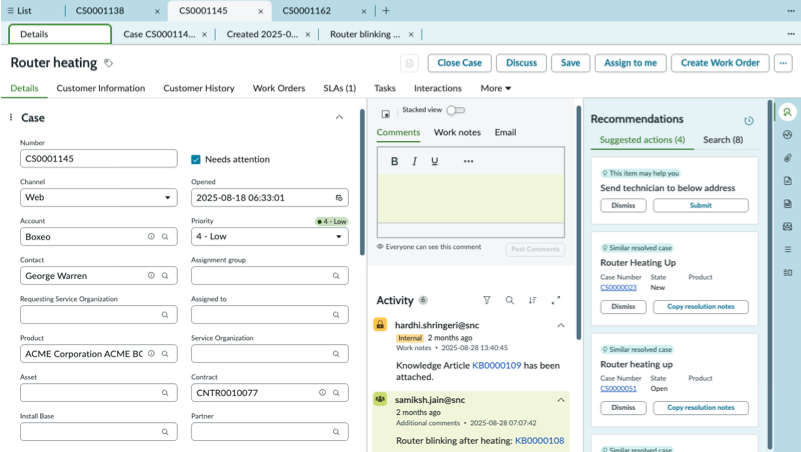Click the document icon left of Close Case

pos(409,63)
